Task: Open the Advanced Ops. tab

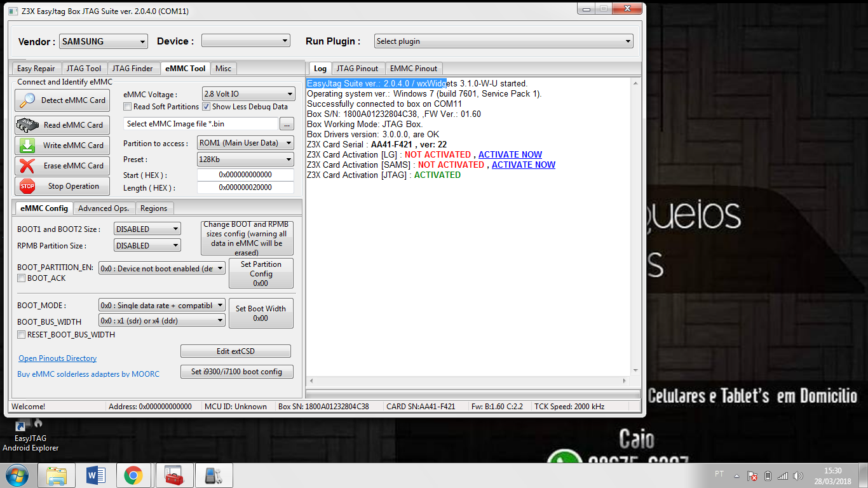Action: pos(104,208)
